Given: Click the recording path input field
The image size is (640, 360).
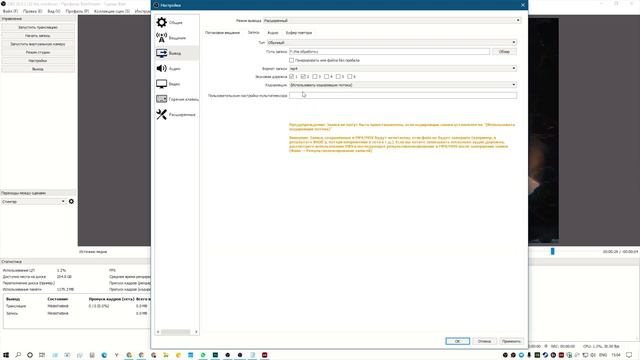Looking at the screenshot, I should [389, 52].
